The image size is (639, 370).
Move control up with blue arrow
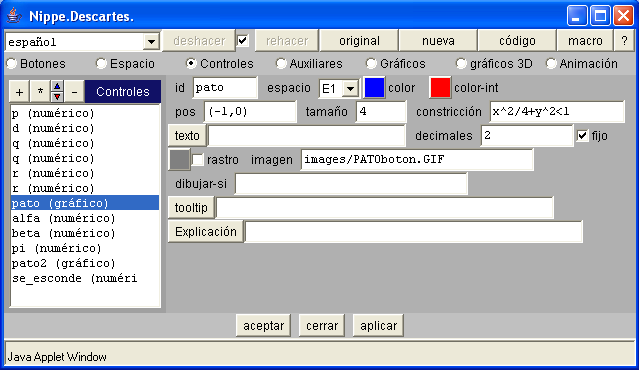(57, 86)
